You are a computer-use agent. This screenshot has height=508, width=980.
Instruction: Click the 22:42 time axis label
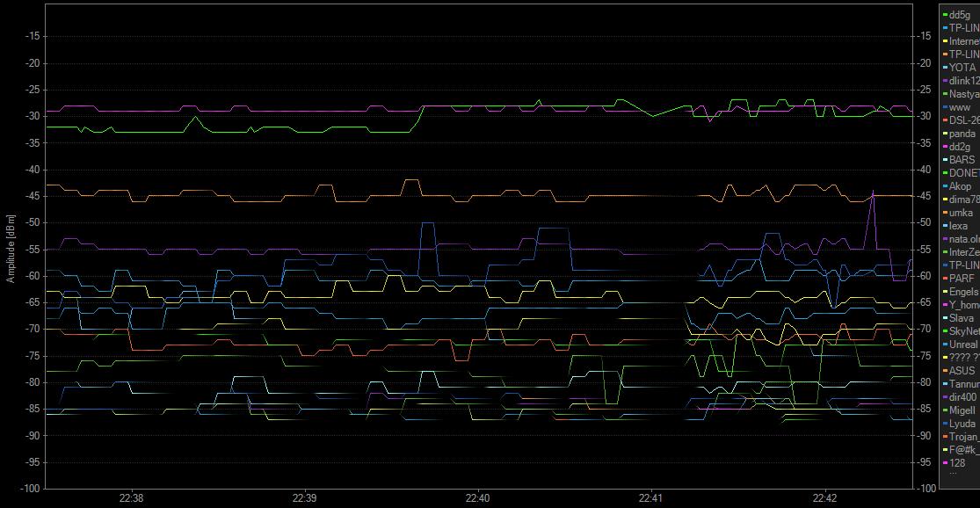[825, 498]
